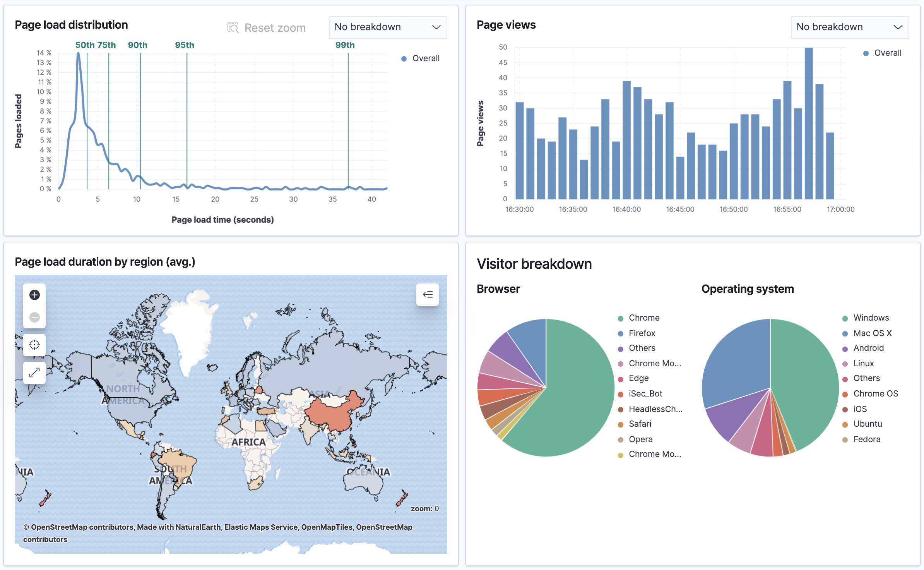Open the No breakdown dropdown for Page views

tap(850, 27)
